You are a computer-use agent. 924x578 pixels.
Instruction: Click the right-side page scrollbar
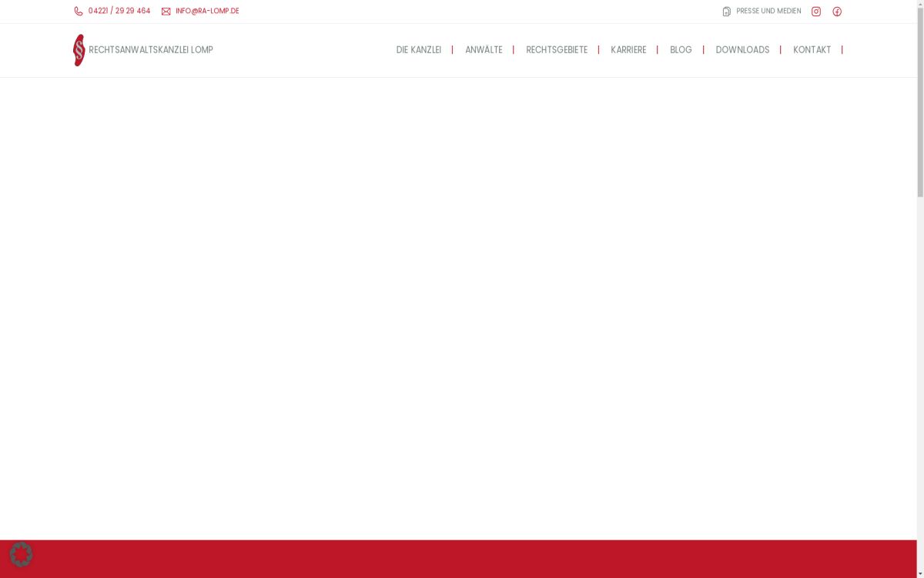click(920, 100)
